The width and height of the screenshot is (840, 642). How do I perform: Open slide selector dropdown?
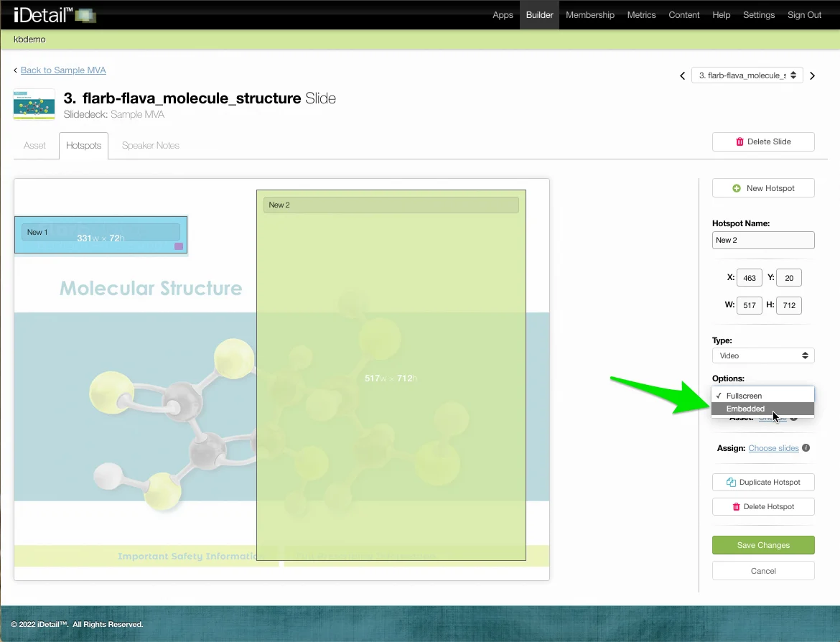click(x=747, y=75)
